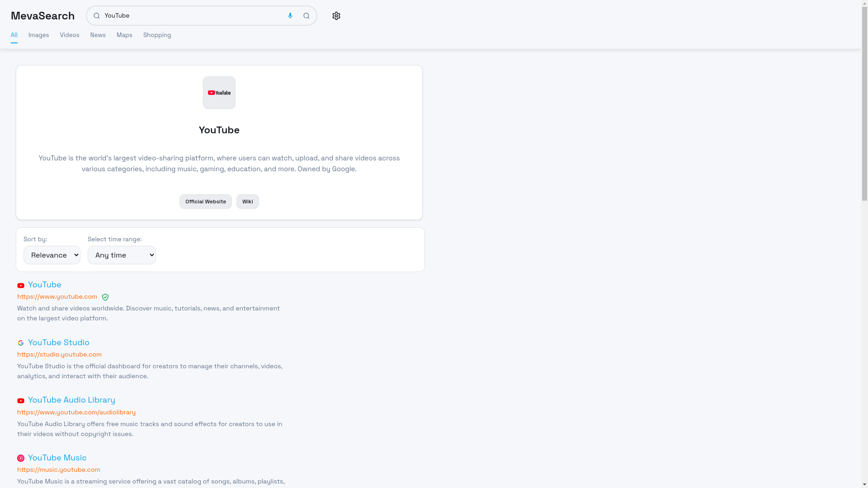Screen dimensions: 868x488
Task: Click the https://music.youtube.com URL
Action: pos(59,470)
